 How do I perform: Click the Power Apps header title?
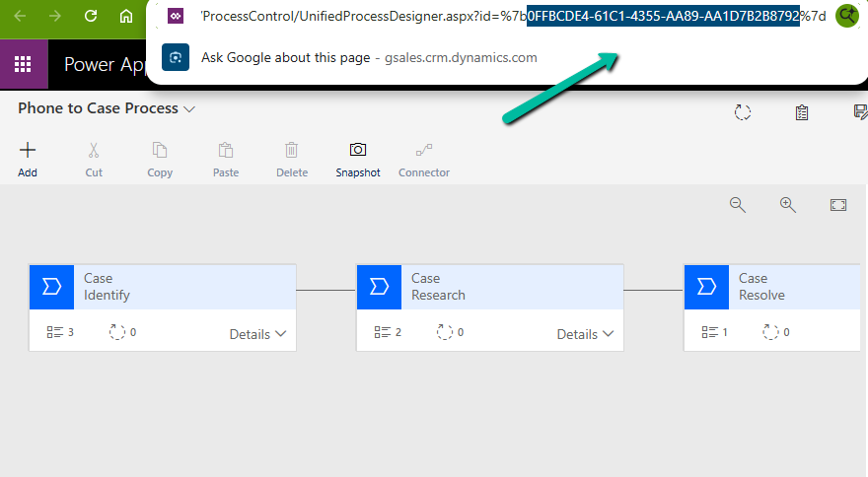[105, 65]
